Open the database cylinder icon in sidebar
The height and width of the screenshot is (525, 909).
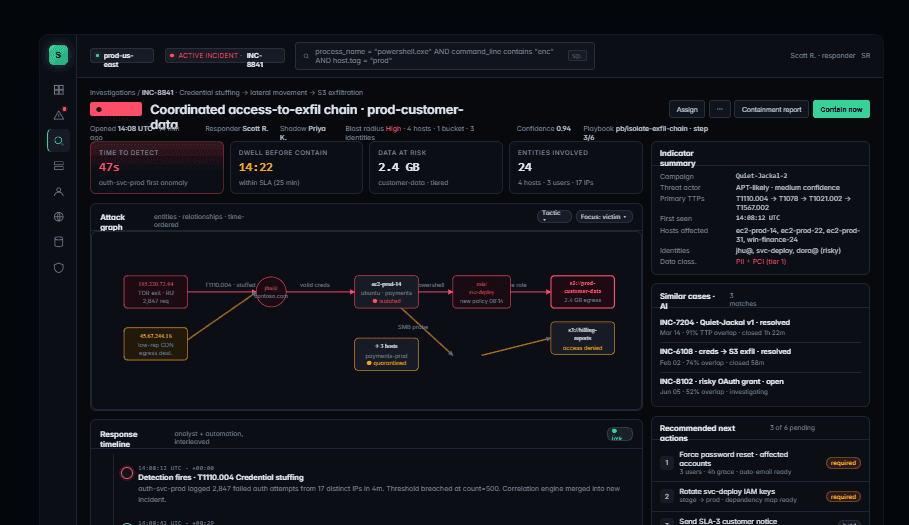59,242
